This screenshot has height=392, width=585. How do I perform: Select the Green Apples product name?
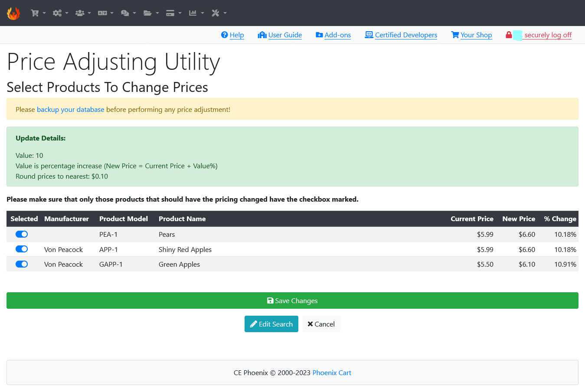pyautogui.click(x=180, y=265)
